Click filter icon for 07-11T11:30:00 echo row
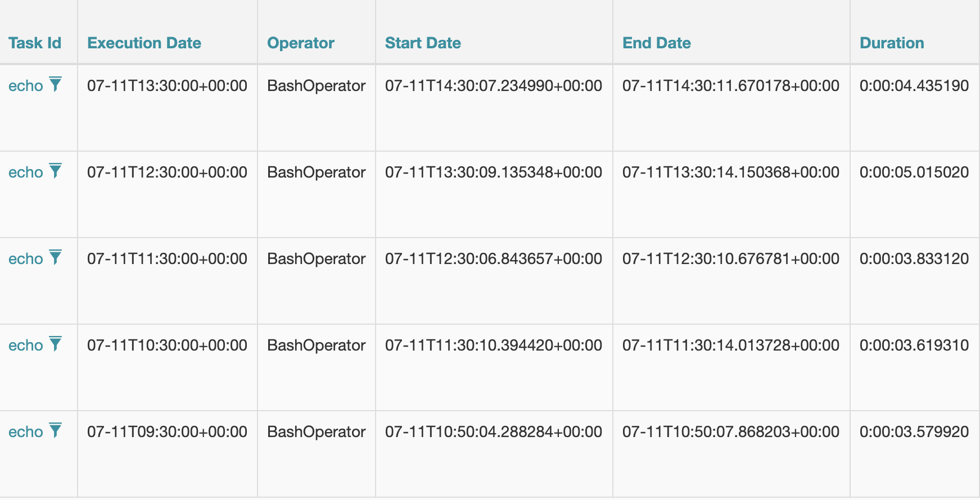This screenshot has height=500, width=980. [55, 258]
